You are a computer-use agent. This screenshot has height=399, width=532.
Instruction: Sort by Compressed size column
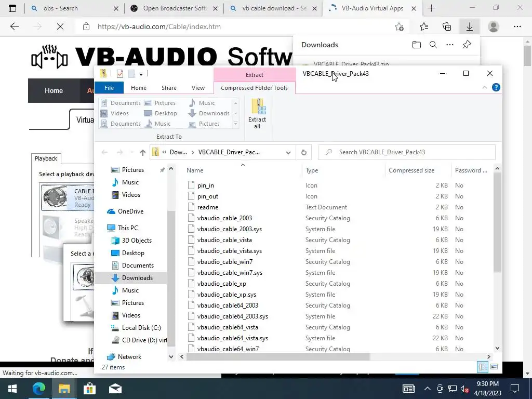(411, 170)
